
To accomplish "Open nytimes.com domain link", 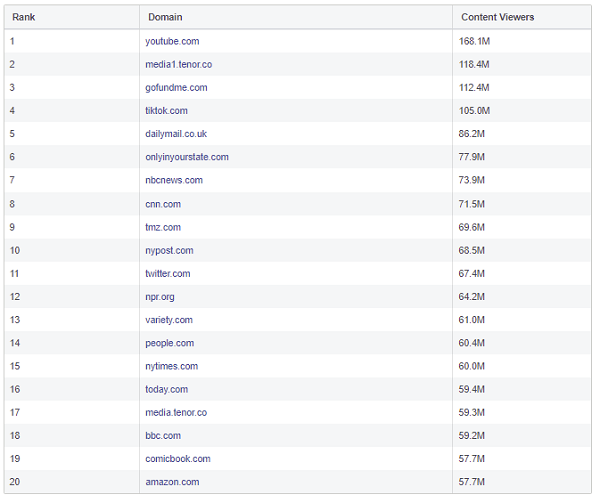I will point(171,366).
